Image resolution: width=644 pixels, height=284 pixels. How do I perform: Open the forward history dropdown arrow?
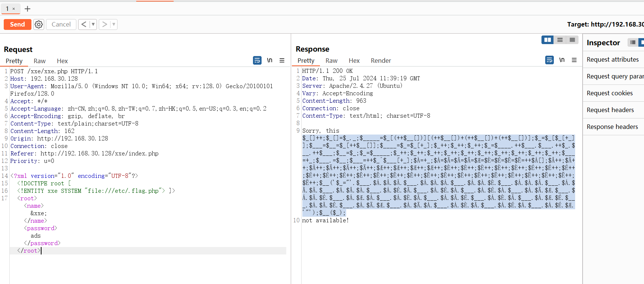pos(114,24)
